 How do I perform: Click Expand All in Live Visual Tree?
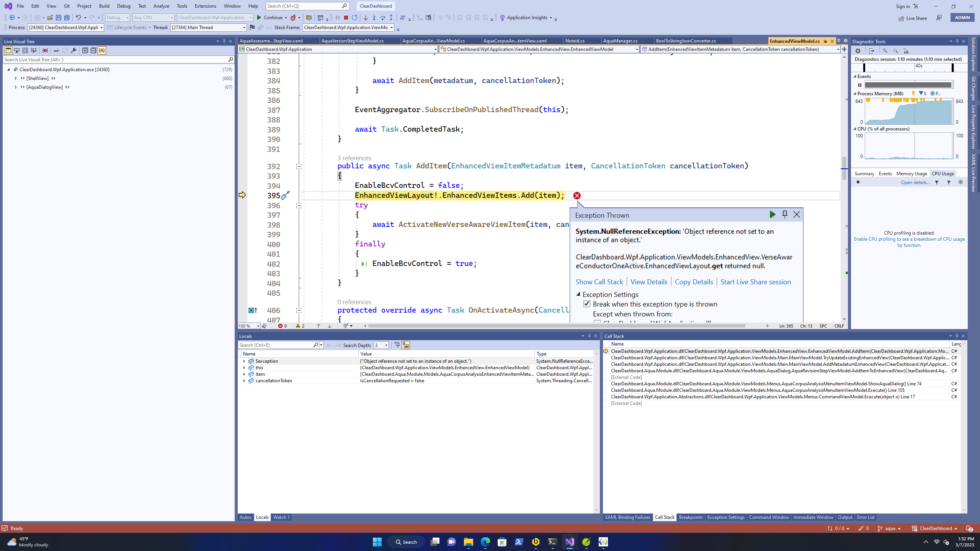[85, 51]
